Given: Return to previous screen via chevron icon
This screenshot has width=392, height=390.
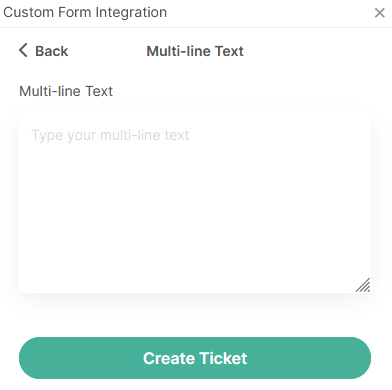Looking at the screenshot, I should (x=23, y=51).
